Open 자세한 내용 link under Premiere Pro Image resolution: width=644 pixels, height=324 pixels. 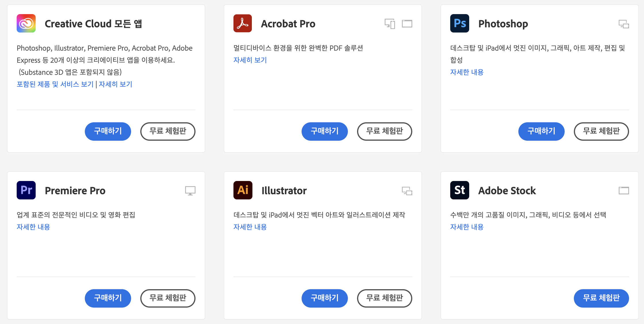tap(33, 227)
